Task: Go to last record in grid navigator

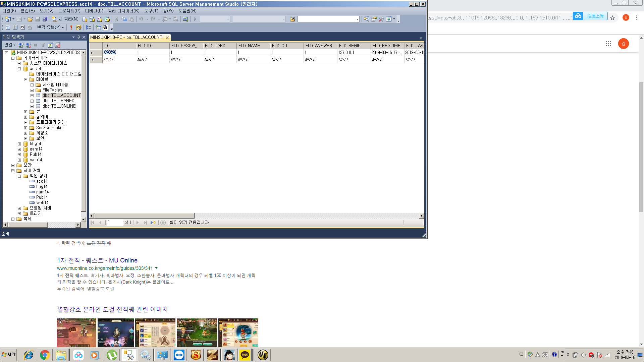Action: [x=145, y=223]
